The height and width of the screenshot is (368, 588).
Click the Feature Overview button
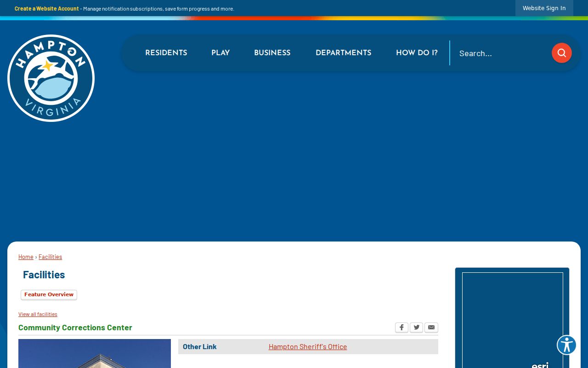49,295
